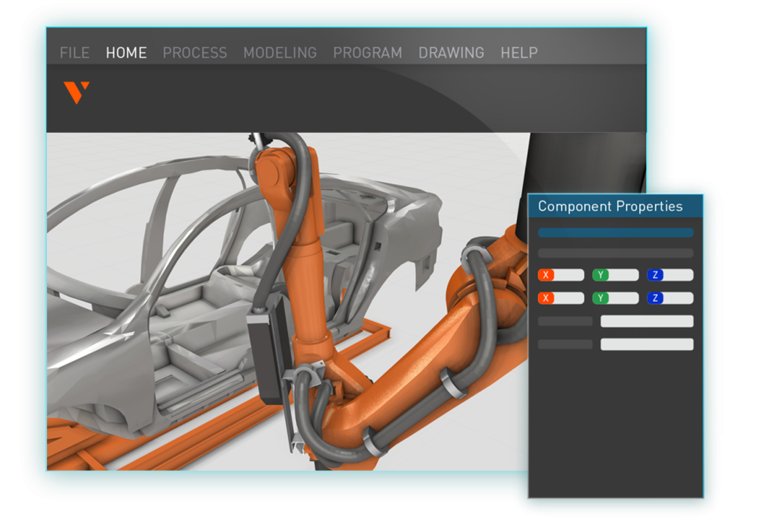Click the gray bar below the blue bar
The height and width of the screenshot is (532, 764).
click(616, 253)
